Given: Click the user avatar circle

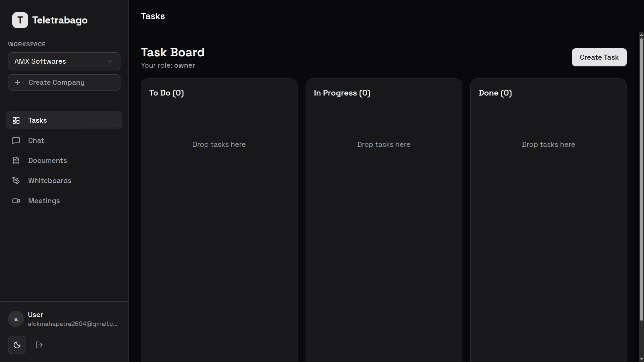Looking at the screenshot, I should 16,319.
